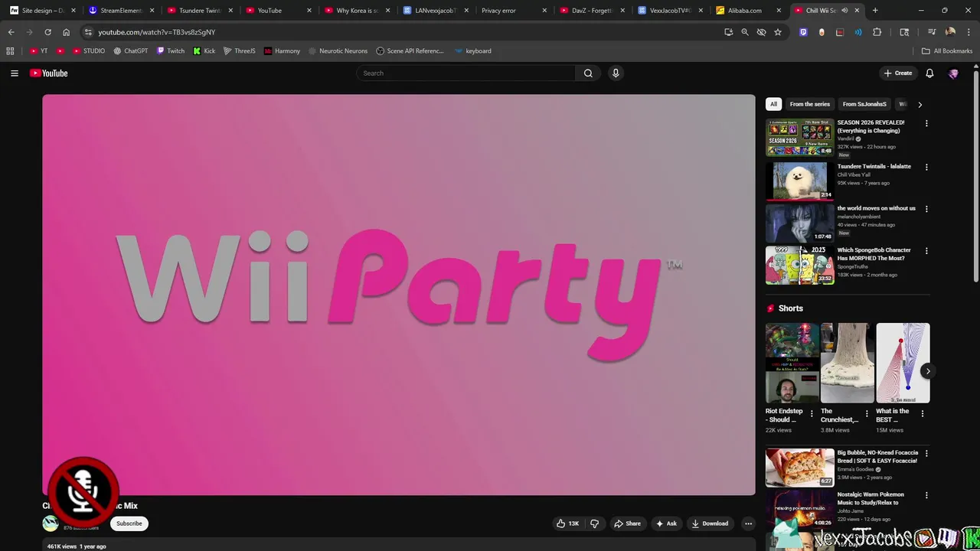This screenshot has height=551, width=980.
Task: Open options for the Riot Endstep short
Action: pos(812,414)
